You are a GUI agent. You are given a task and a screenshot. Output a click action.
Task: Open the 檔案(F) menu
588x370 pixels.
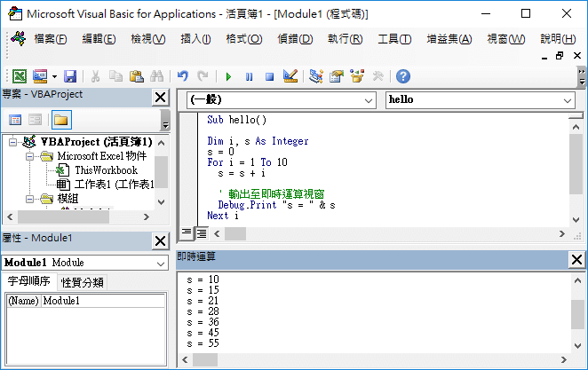(x=51, y=39)
